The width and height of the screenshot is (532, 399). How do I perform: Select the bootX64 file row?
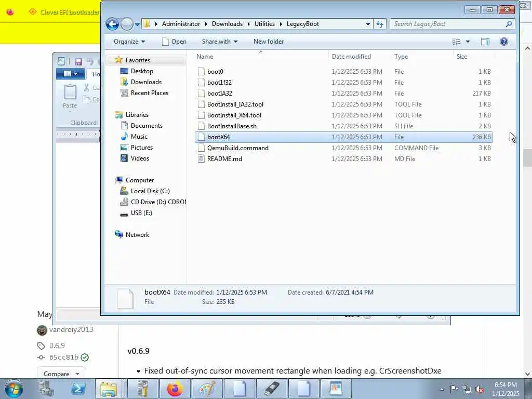[x=343, y=137]
